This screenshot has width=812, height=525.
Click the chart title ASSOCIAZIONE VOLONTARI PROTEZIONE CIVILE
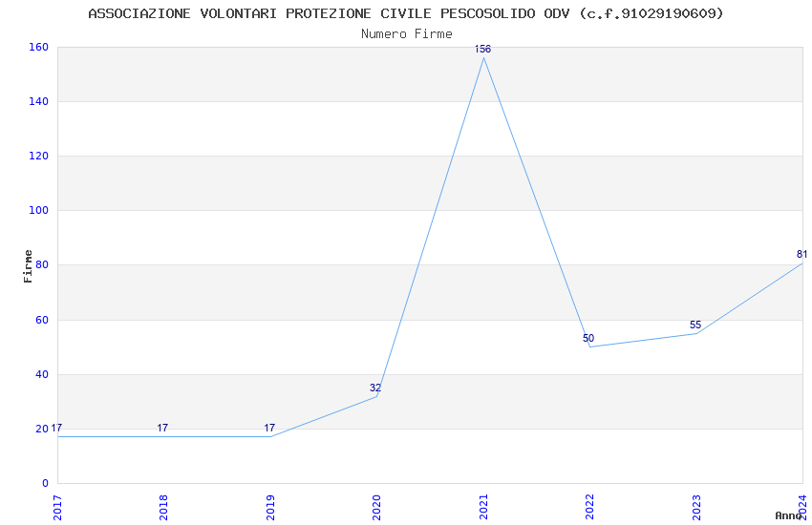click(x=405, y=13)
